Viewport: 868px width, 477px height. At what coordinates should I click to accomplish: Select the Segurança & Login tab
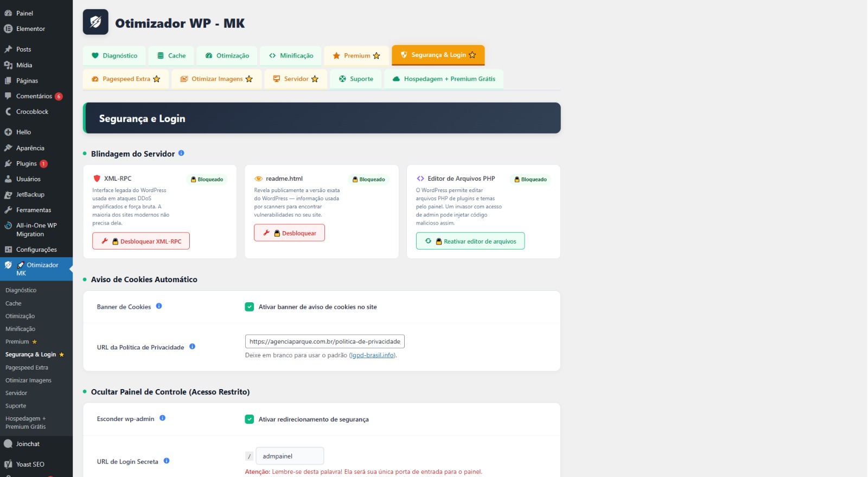click(x=438, y=55)
